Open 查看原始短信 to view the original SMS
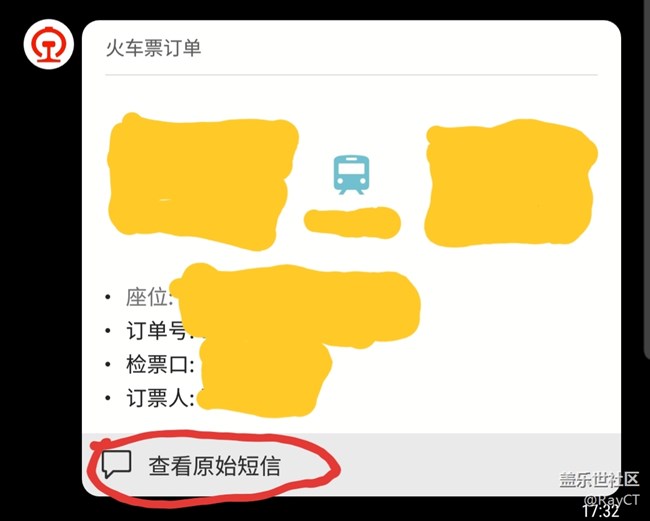Screen dimensions: 650x521 [215, 466]
